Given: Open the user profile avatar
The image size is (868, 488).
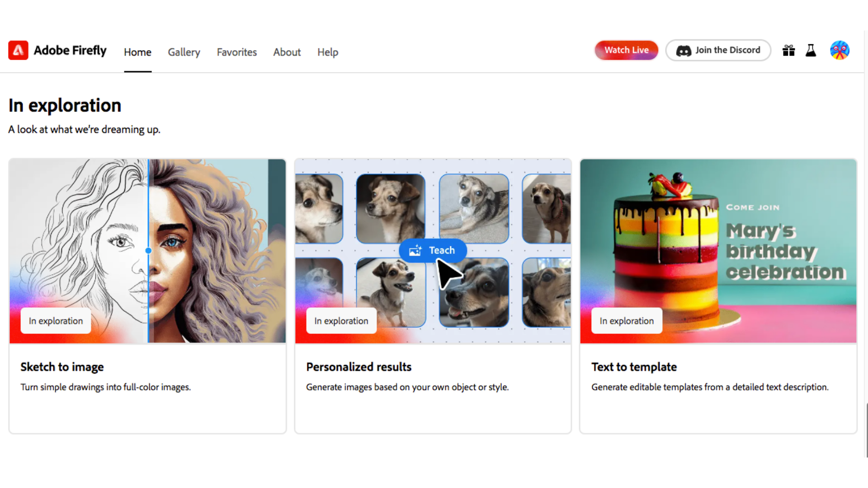Looking at the screenshot, I should (840, 50).
